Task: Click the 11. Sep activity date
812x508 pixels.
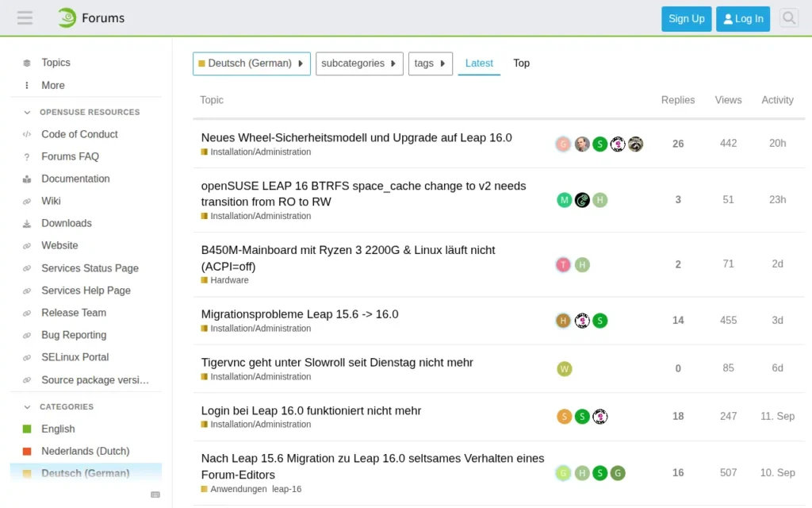Action: 777,416
